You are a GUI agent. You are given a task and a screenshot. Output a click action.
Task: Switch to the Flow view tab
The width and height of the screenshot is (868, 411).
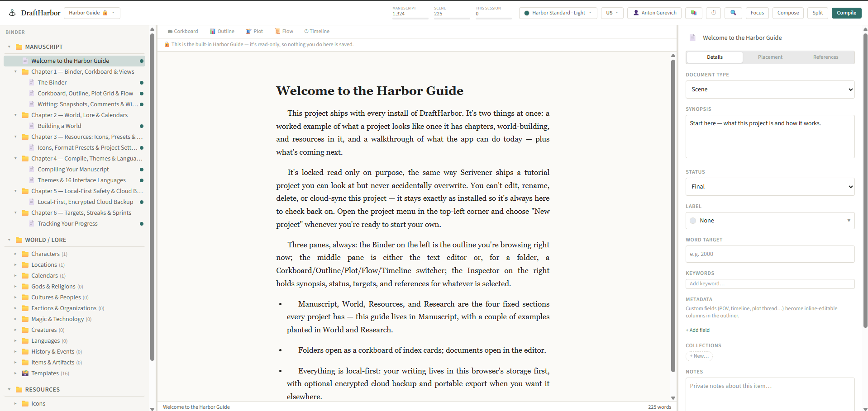(284, 31)
